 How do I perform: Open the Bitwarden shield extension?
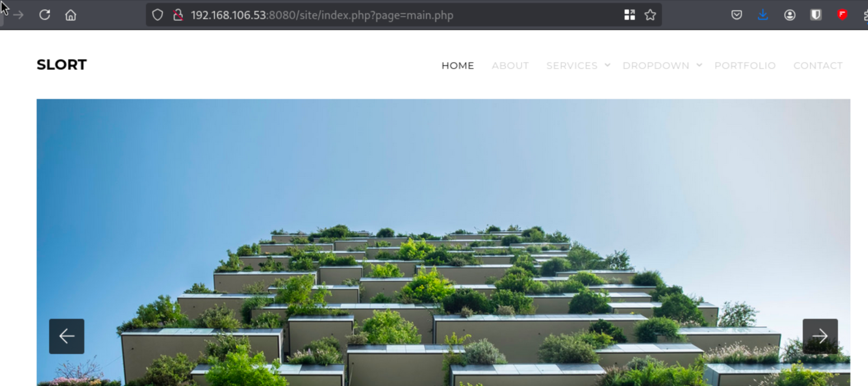pos(816,15)
